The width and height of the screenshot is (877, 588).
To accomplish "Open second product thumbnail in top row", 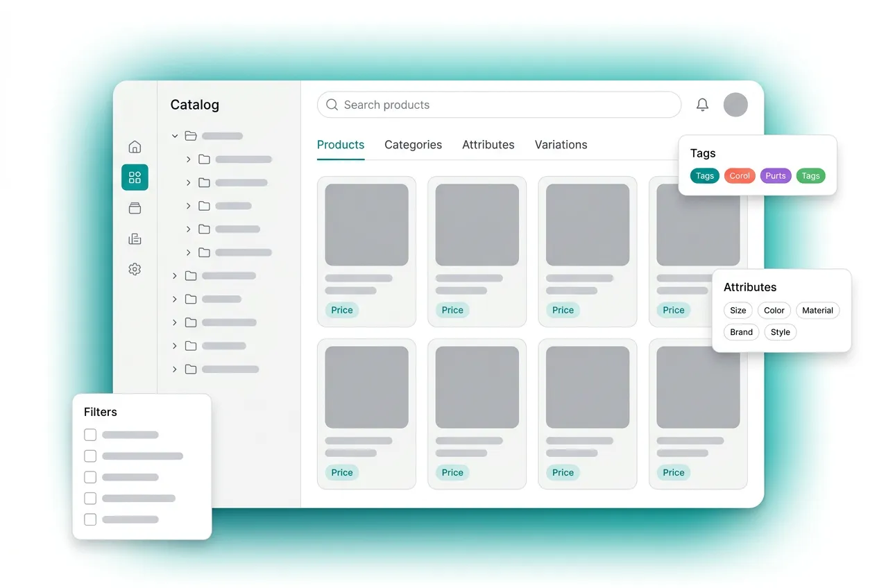I will [477, 225].
